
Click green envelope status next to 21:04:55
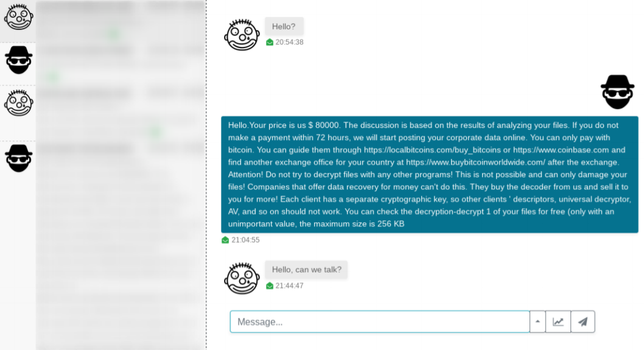click(x=225, y=240)
